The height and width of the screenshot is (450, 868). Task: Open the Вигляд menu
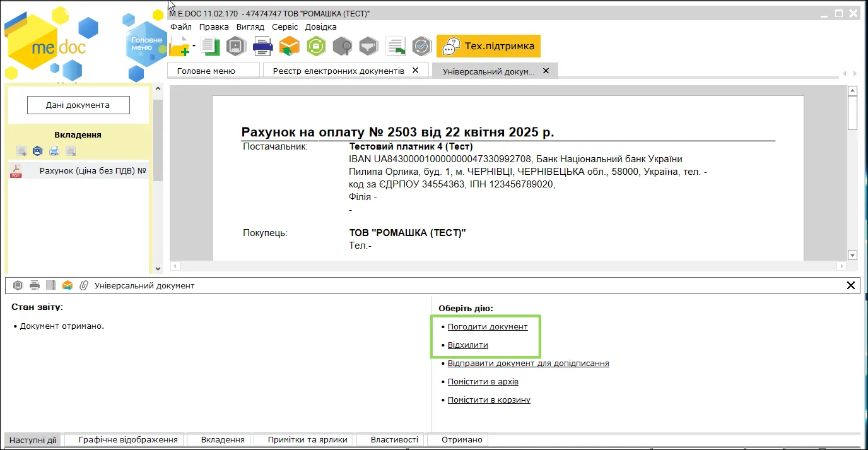250,27
